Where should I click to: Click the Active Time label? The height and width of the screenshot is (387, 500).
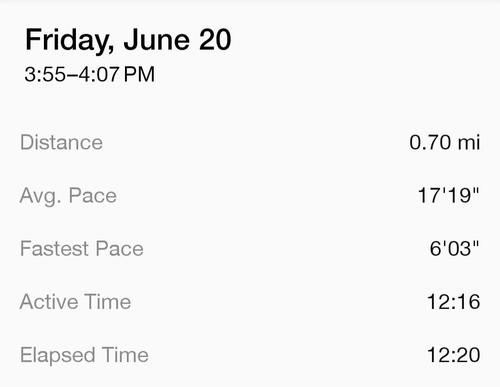click(75, 302)
